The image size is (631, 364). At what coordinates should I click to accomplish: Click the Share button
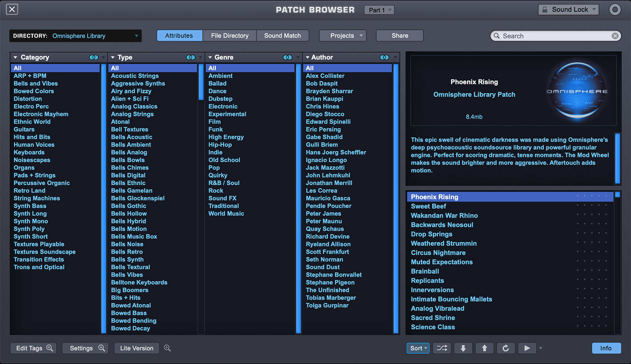pos(400,35)
